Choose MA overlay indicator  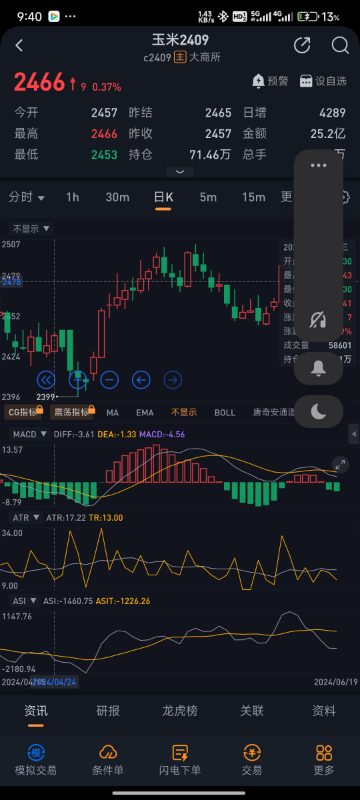112,412
